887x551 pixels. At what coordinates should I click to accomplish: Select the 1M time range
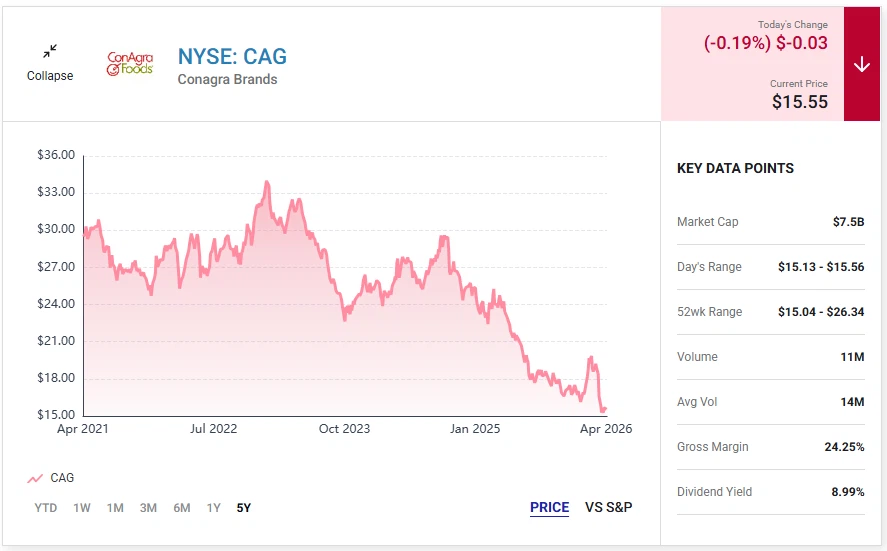pos(115,508)
